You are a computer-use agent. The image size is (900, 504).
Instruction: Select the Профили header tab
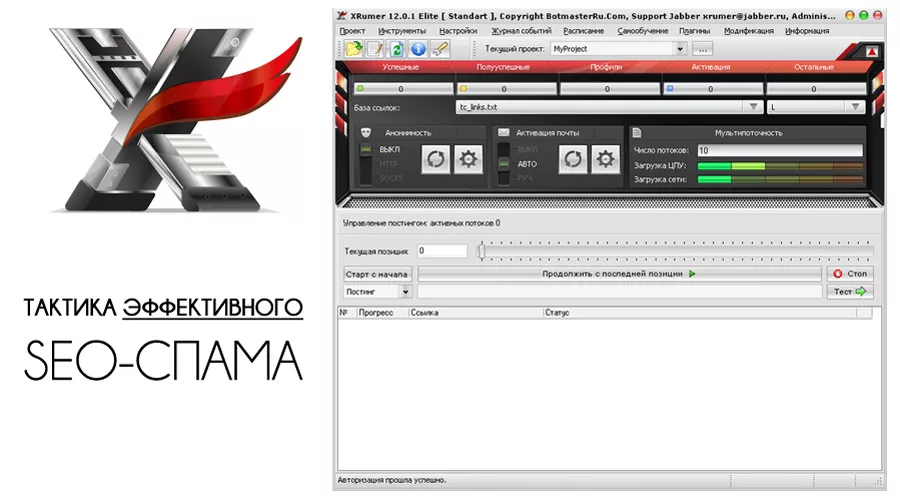coord(606,67)
